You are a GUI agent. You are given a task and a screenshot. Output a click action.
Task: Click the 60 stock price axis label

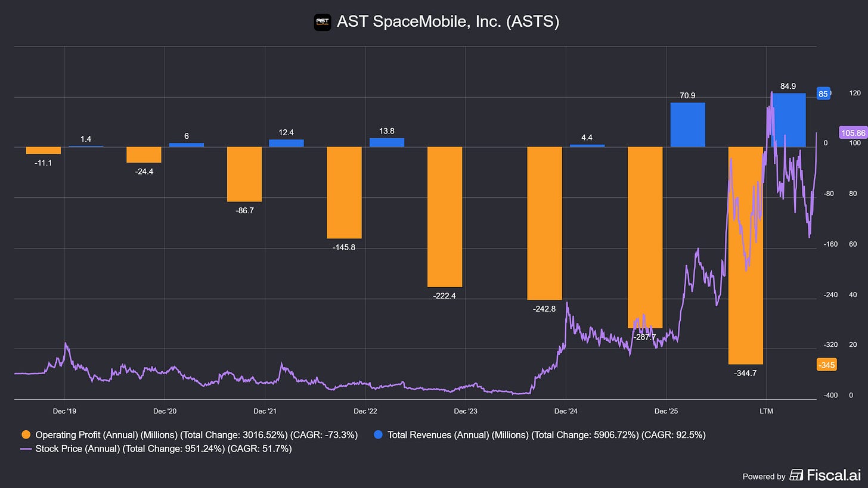point(852,244)
